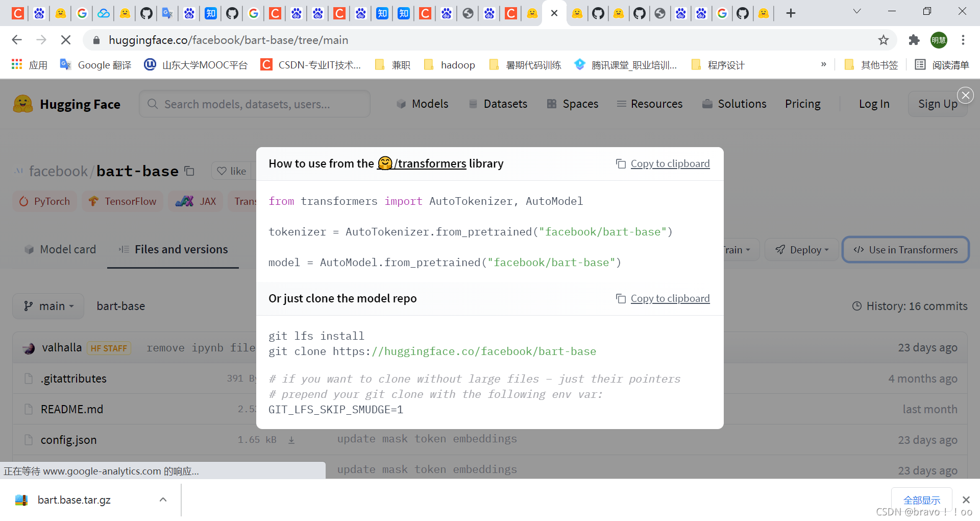
Task: Copy transformers code to clipboard
Action: click(663, 163)
